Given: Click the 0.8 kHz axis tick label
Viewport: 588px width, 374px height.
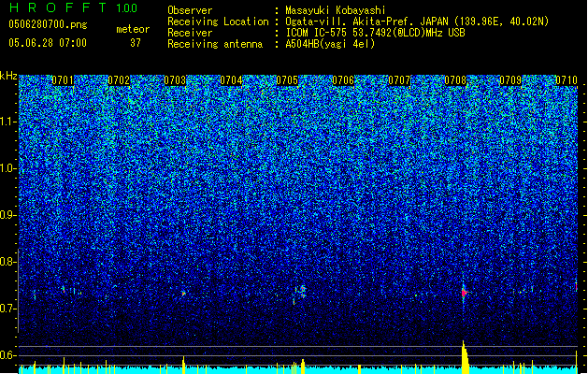Looking at the screenshot, I should (x=8, y=262).
